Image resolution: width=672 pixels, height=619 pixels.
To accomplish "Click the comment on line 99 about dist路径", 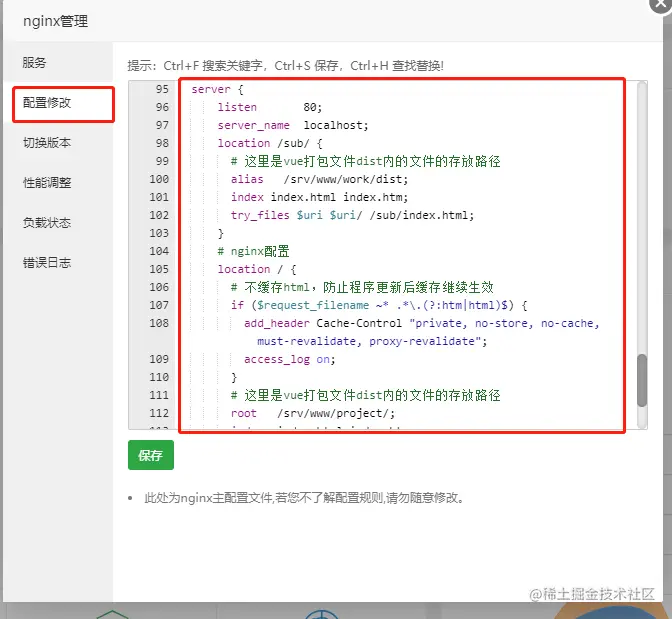I will click(x=366, y=161).
